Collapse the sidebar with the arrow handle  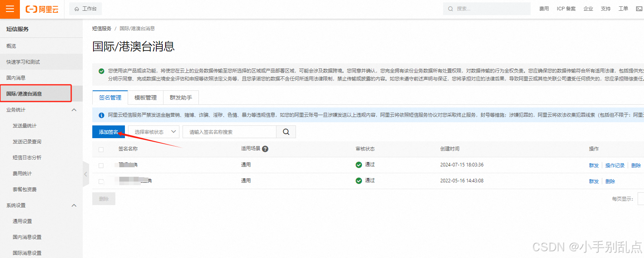[86, 174]
